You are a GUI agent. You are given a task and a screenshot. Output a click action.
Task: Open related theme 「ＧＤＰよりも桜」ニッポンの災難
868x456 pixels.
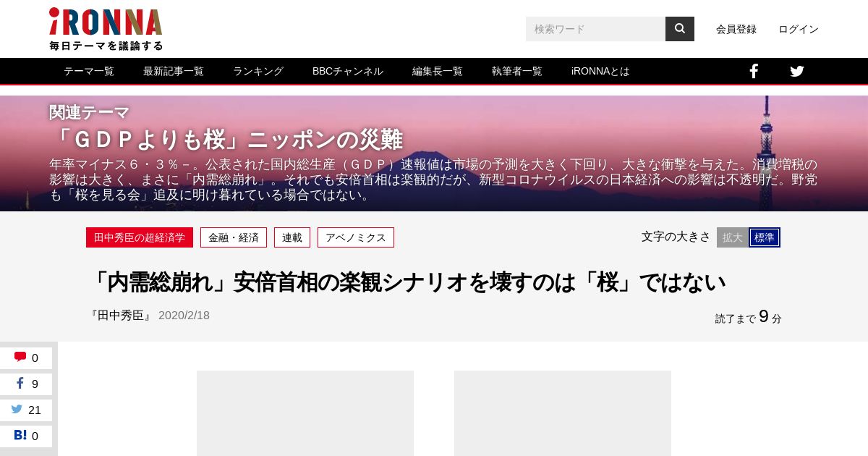click(226, 139)
